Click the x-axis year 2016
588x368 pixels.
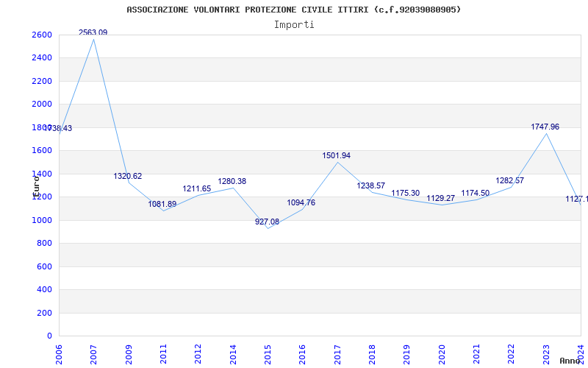(x=303, y=355)
